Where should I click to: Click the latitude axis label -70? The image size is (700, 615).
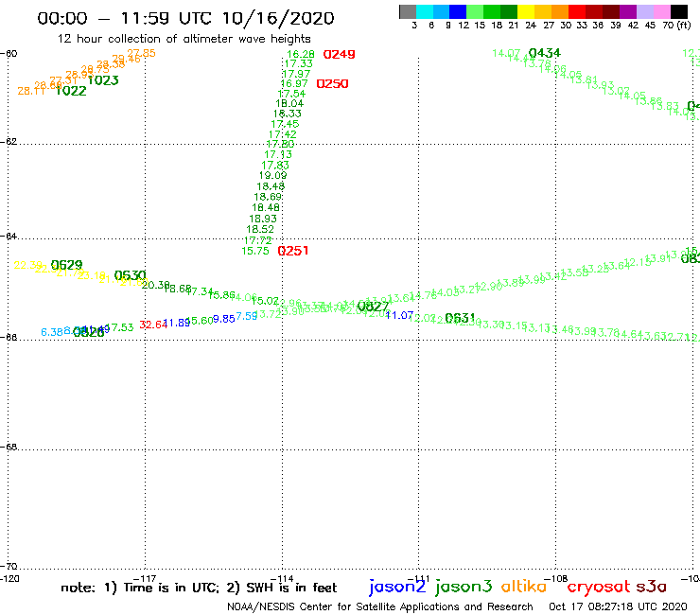click(x=9, y=567)
